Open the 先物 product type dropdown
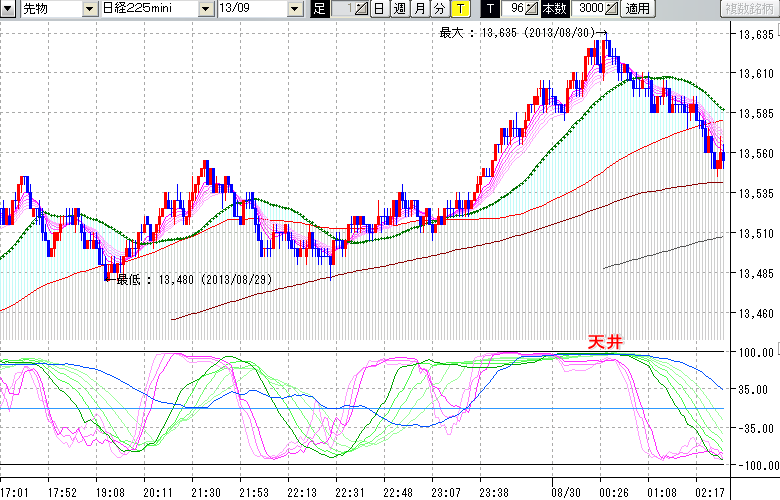This screenshot has height=500, width=780. click(92, 9)
